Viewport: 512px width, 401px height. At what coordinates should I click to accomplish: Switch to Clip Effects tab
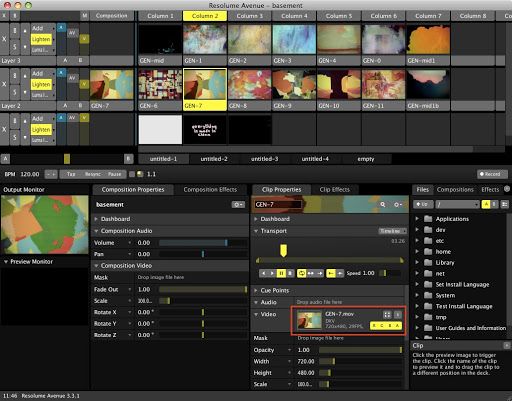tap(334, 190)
